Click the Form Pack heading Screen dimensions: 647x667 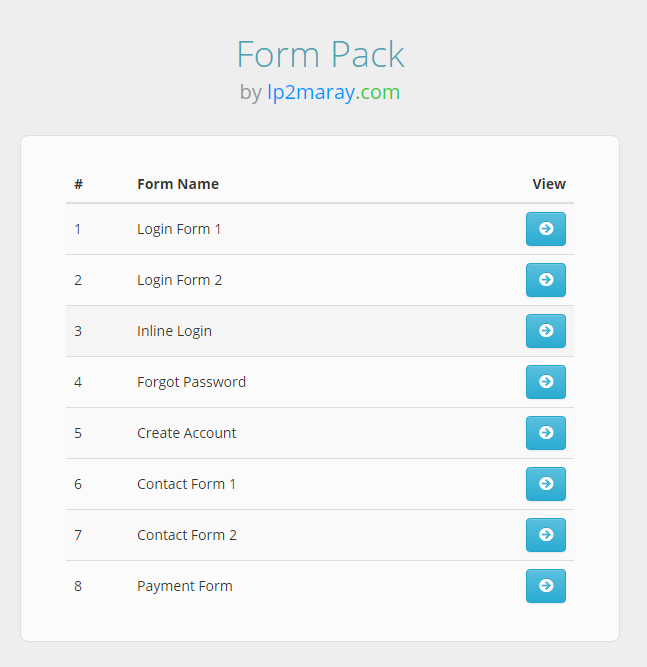(x=320, y=54)
